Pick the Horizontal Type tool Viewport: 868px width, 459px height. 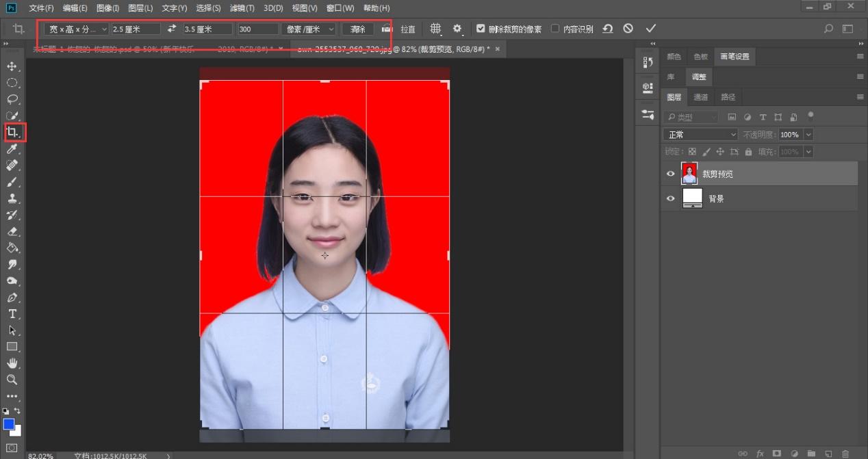tap(12, 314)
